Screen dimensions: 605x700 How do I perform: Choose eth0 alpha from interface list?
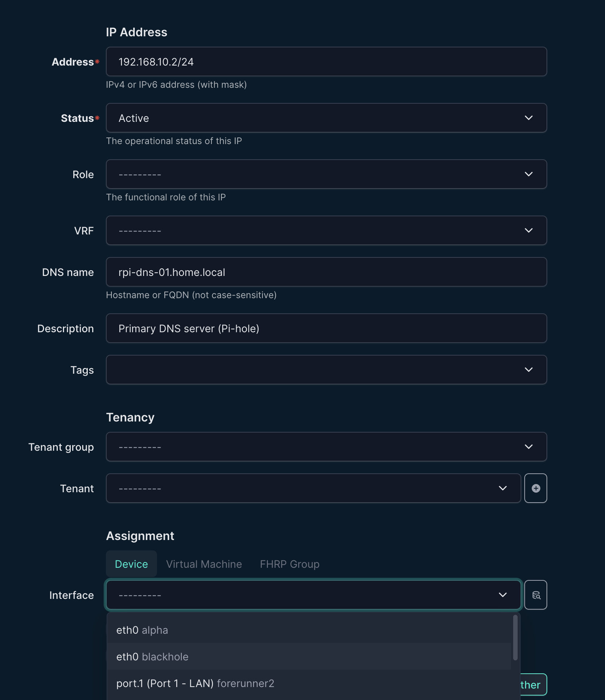click(142, 630)
